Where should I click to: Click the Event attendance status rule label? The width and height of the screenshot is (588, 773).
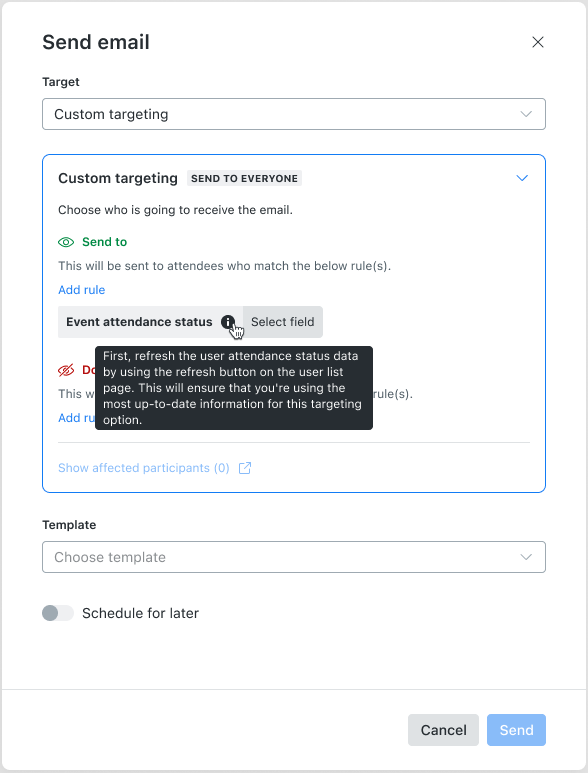coord(139,322)
